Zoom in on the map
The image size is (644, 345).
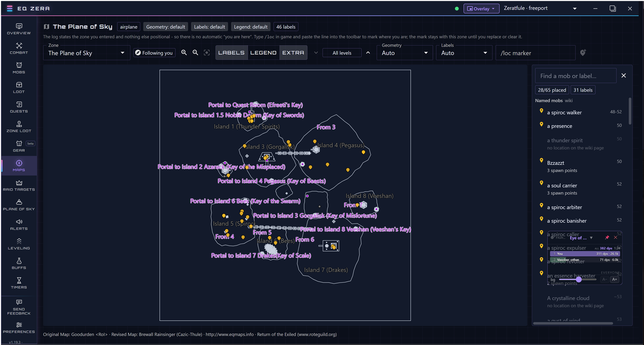point(184,53)
